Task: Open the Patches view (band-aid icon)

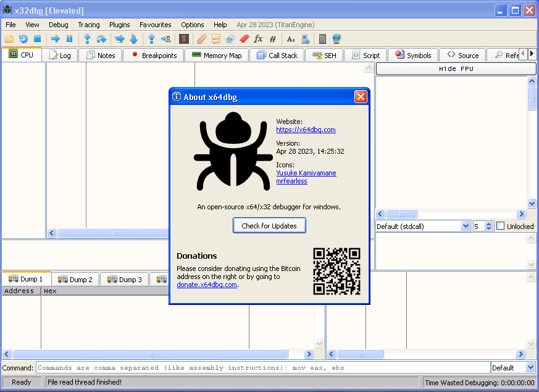Action: pyautogui.click(x=201, y=38)
